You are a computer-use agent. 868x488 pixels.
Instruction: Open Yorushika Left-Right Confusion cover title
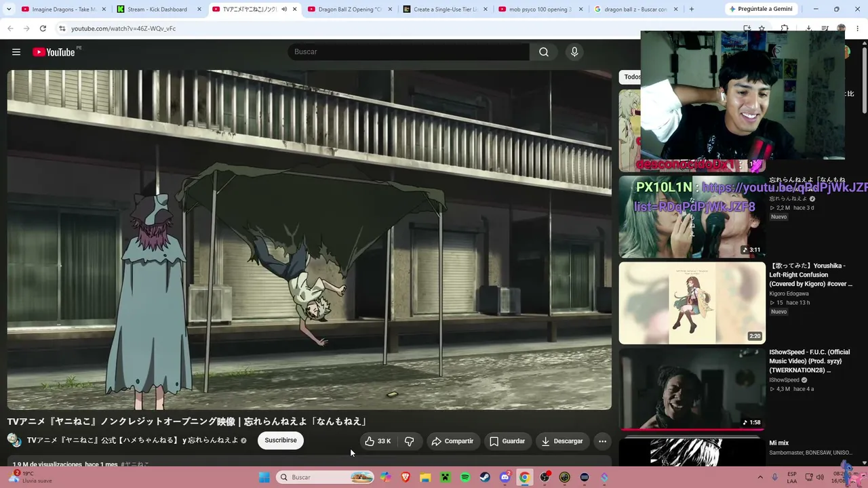coord(810,274)
